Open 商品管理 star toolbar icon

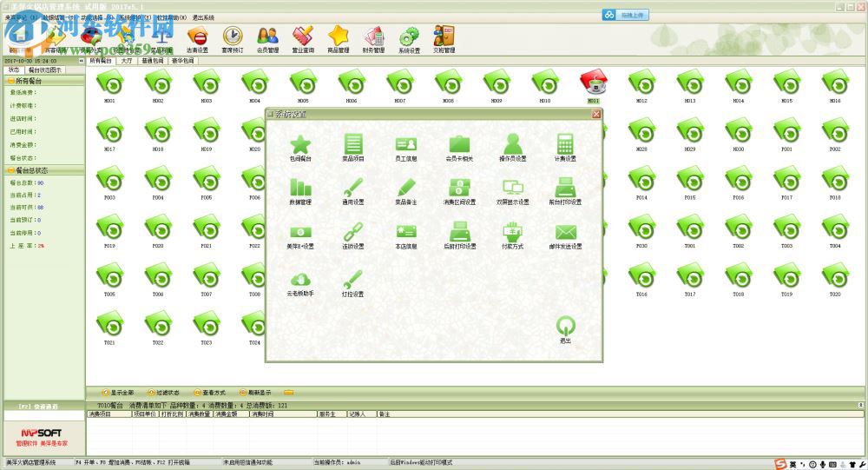tap(339, 39)
